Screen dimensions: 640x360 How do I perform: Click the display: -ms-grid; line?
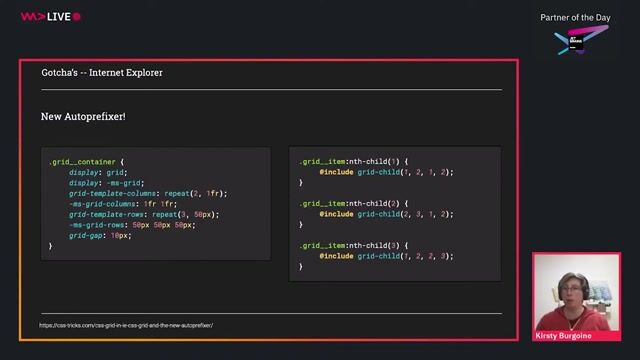[x=107, y=183]
